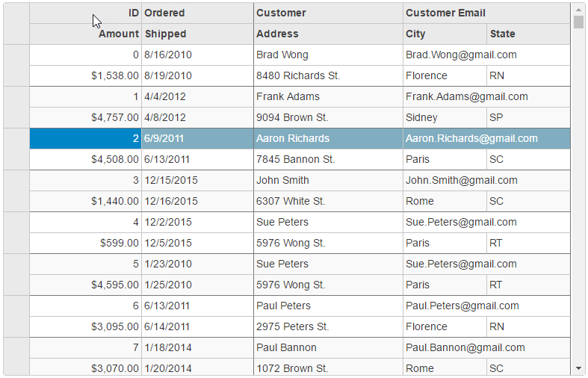The height and width of the screenshot is (378, 588).
Task: Select the top-left corner cell of the grid
Action: coord(16,23)
